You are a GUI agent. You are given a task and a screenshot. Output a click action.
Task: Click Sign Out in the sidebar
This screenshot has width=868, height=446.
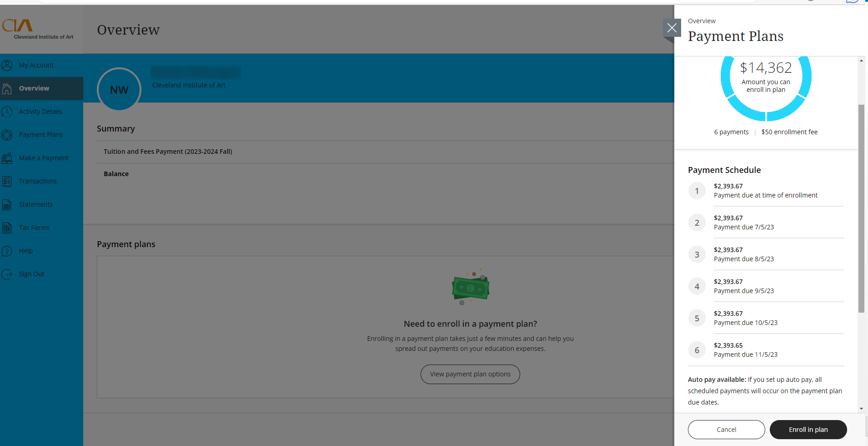point(41,274)
